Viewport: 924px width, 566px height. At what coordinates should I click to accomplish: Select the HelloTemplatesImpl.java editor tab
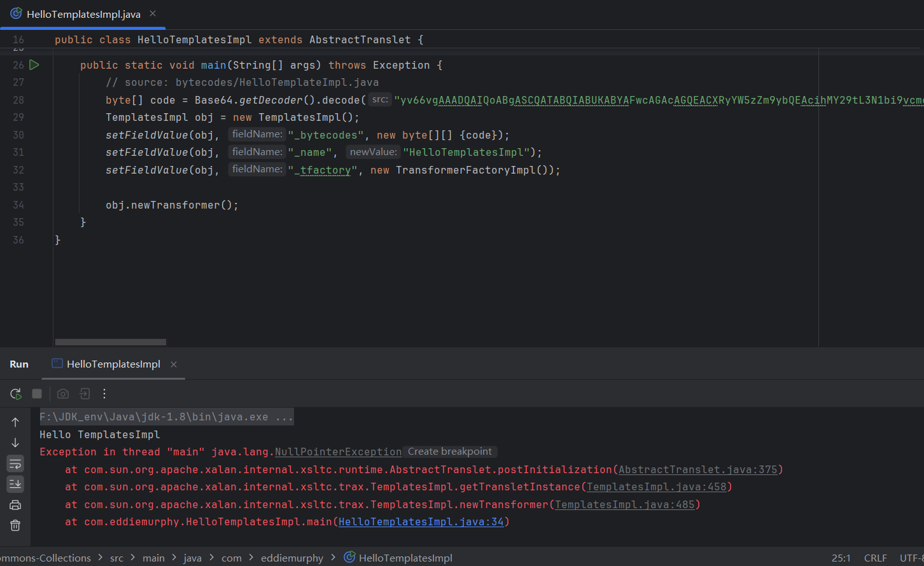click(83, 14)
